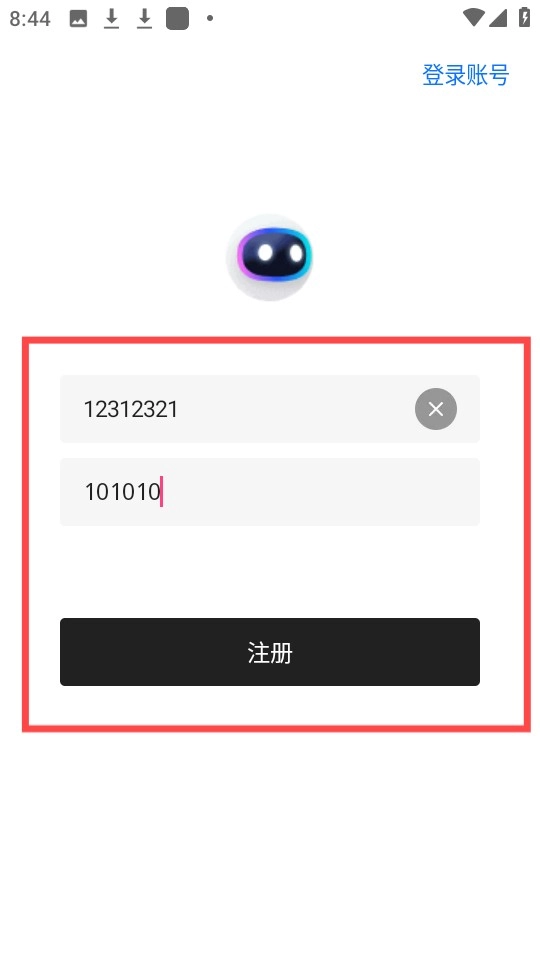The width and height of the screenshot is (540, 960).
Task: Tap blank gap between password field and 注册
Action: [269, 572]
